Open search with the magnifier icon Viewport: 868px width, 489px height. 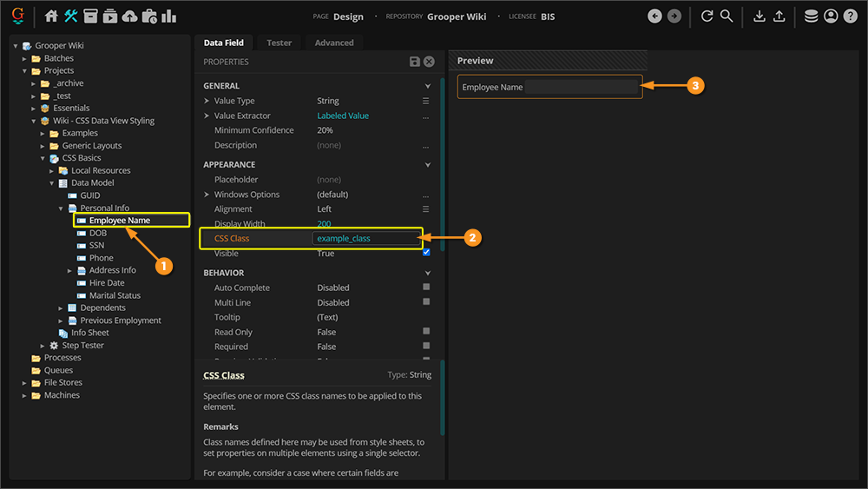727,17
